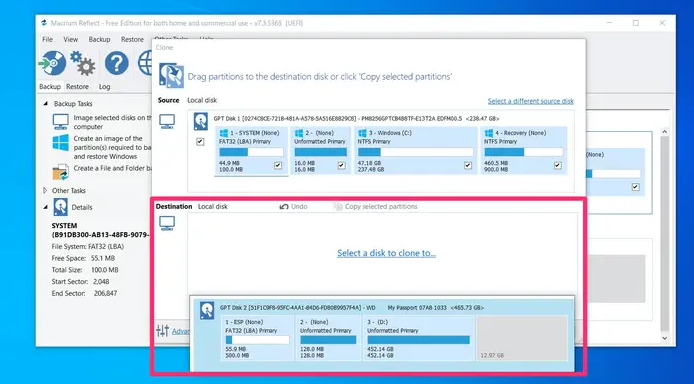
Task: Click the Undo text button
Action: [299, 207]
